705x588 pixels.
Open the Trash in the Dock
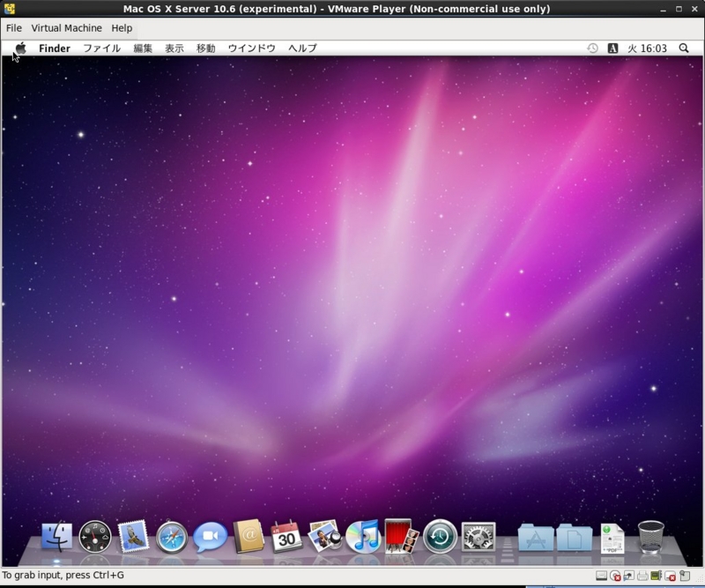coord(650,537)
